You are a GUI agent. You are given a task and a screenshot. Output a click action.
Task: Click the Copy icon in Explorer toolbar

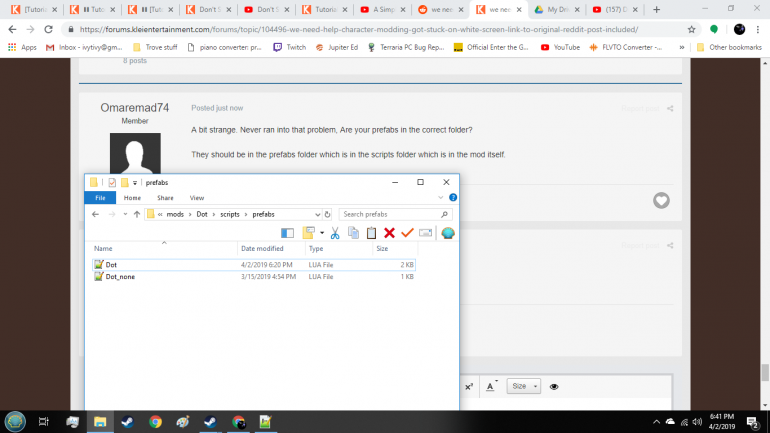click(x=353, y=233)
